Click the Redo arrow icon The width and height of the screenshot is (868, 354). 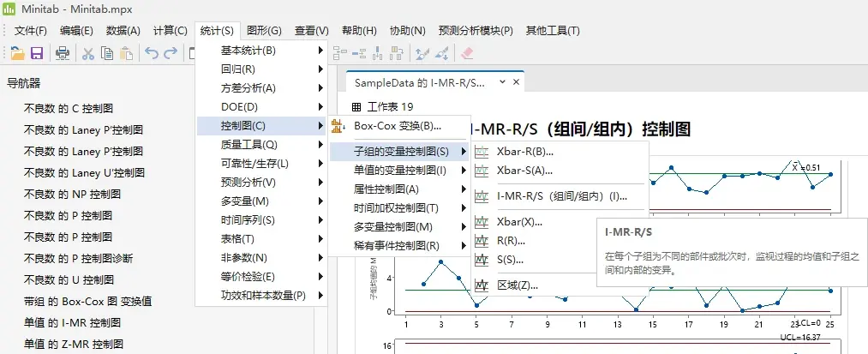pyautogui.click(x=172, y=53)
